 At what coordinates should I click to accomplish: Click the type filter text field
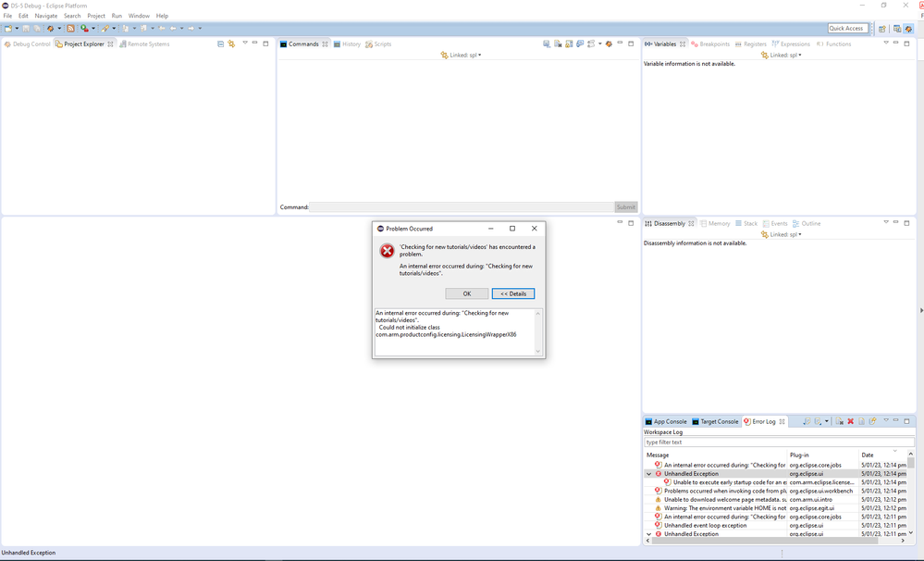[x=779, y=442]
